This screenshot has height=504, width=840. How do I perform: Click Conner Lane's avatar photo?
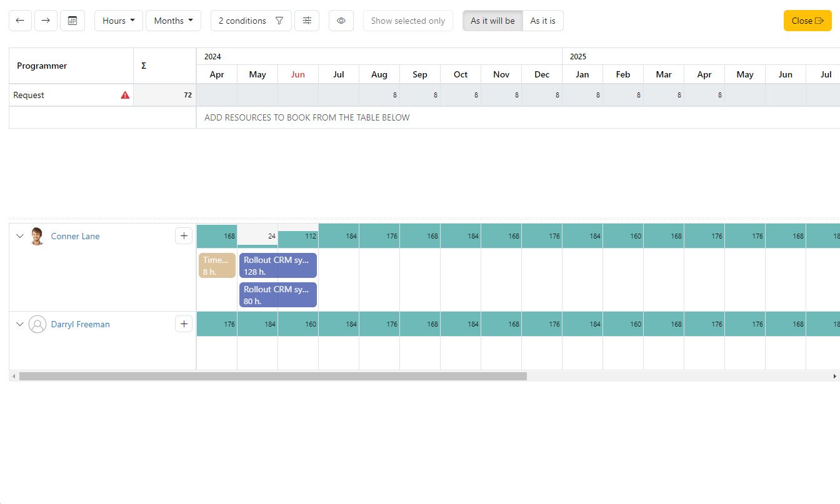point(37,236)
